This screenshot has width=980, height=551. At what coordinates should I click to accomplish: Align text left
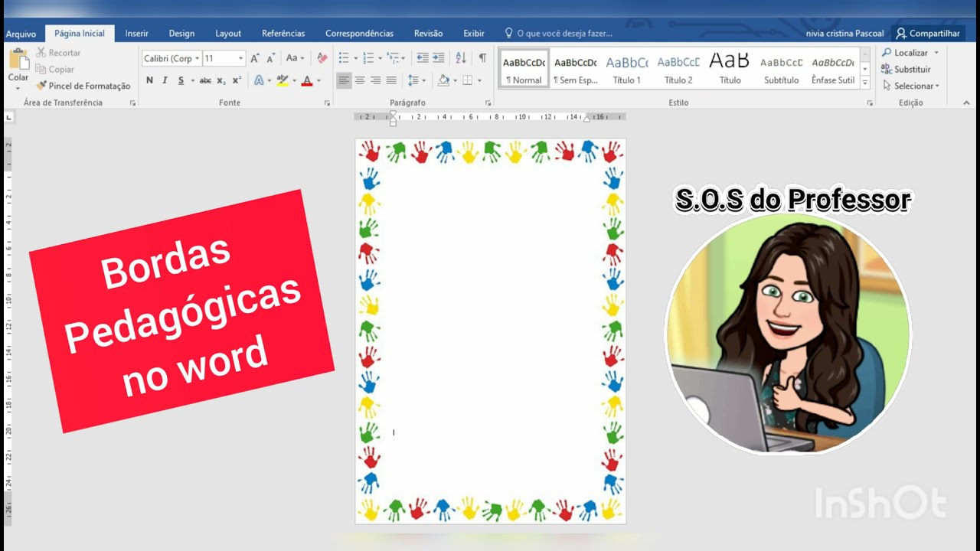(344, 80)
